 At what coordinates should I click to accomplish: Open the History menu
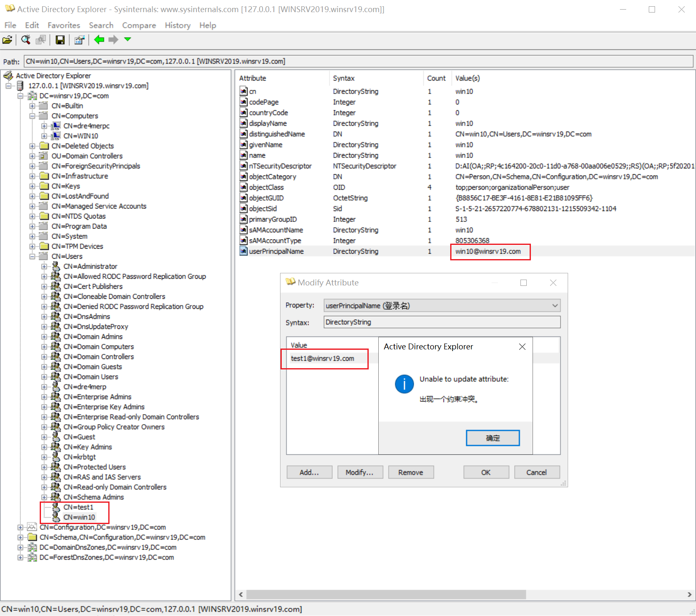tap(178, 25)
